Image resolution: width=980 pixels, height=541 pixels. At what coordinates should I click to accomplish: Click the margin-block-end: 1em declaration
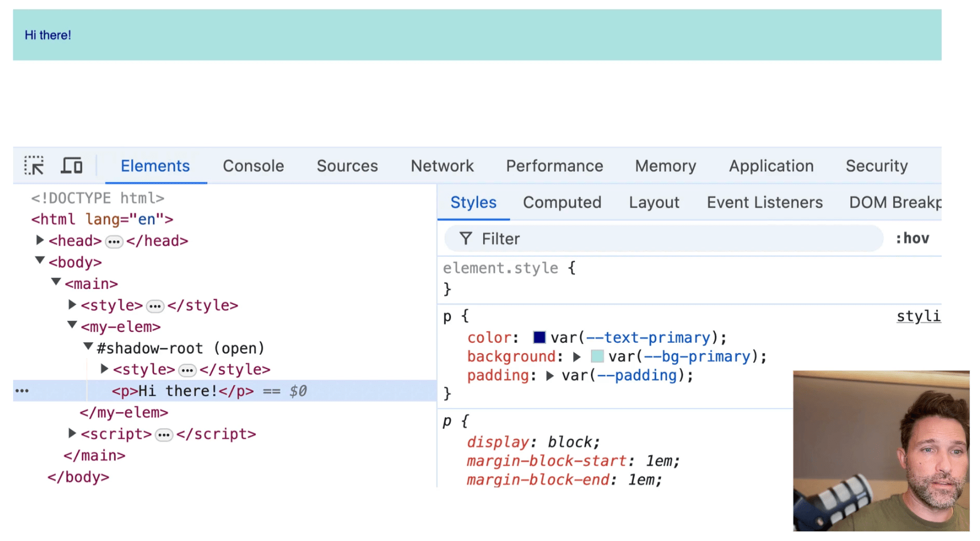pos(565,480)
